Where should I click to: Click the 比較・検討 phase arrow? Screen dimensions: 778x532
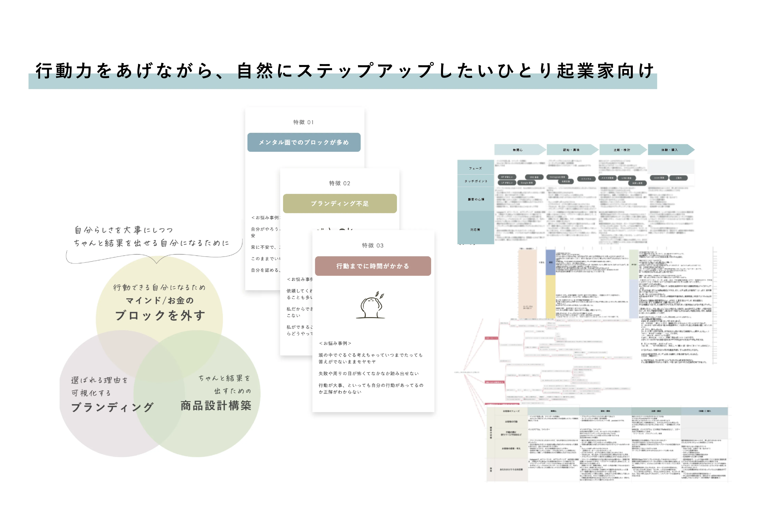(x=622, y=150)
